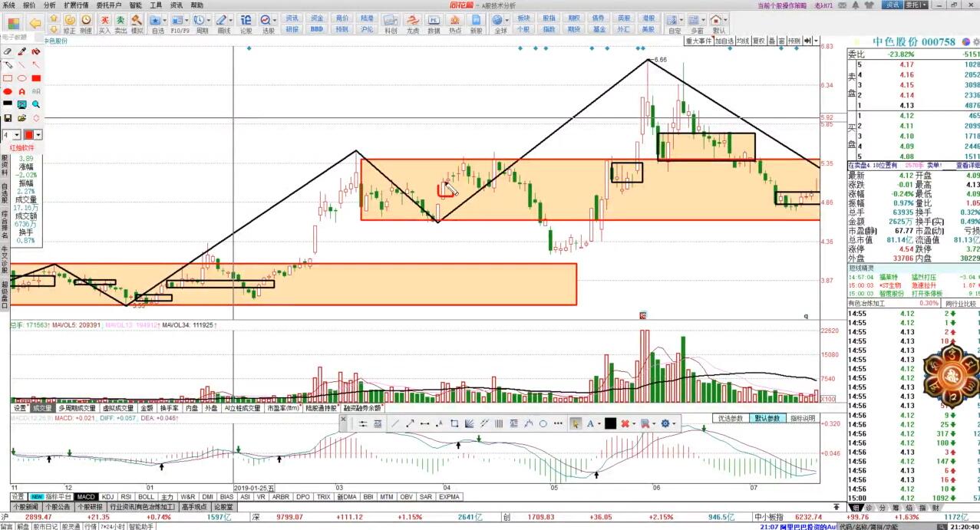Select the 换手率 turnover rate tab
Image resolution: width=980 pixels, height=530 pixels.
(169, 408)
